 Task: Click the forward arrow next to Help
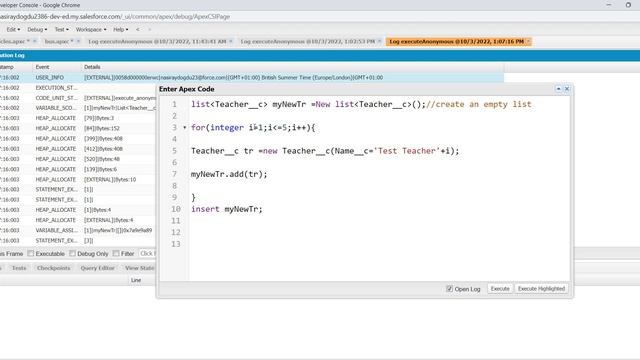pos(149,29)
